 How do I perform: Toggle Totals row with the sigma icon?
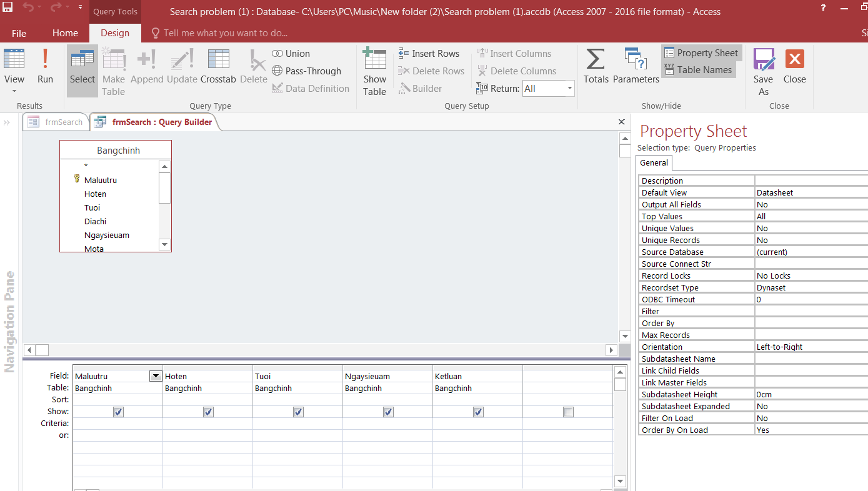[x=596, y=66]
